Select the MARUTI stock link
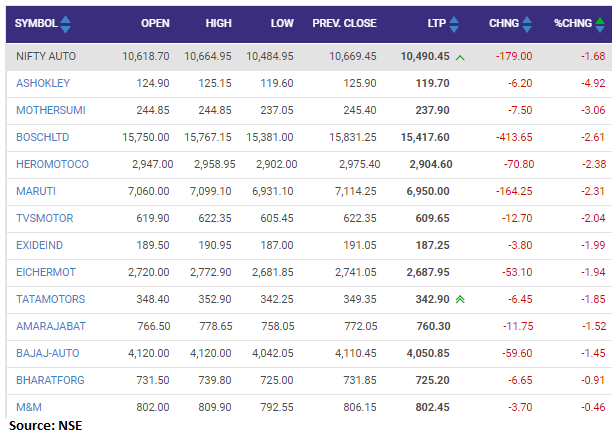The image size is (612, 439). click(x=34, y=191)
